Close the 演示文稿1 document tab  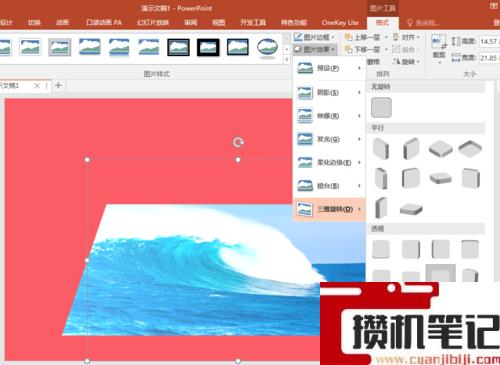coord(37,86)
